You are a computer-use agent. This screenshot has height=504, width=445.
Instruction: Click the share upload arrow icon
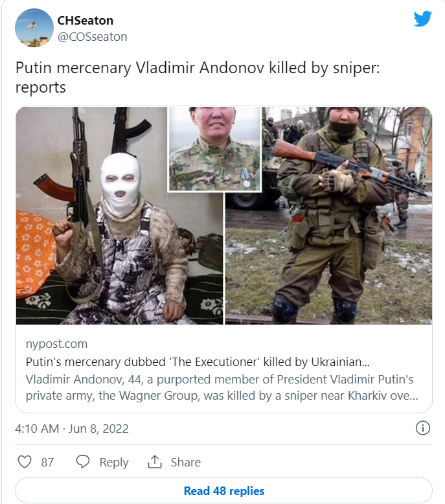[x=155, y=462]
